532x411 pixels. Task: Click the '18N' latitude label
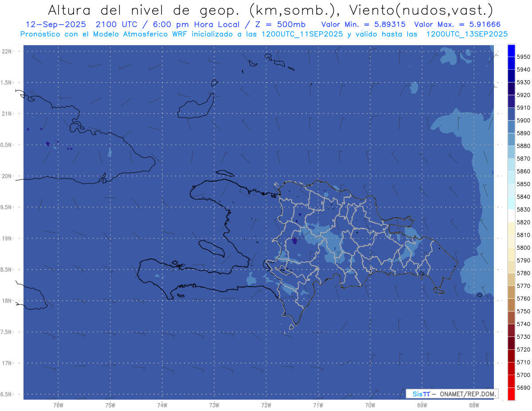pyautogui.click(x=8, y=301)
